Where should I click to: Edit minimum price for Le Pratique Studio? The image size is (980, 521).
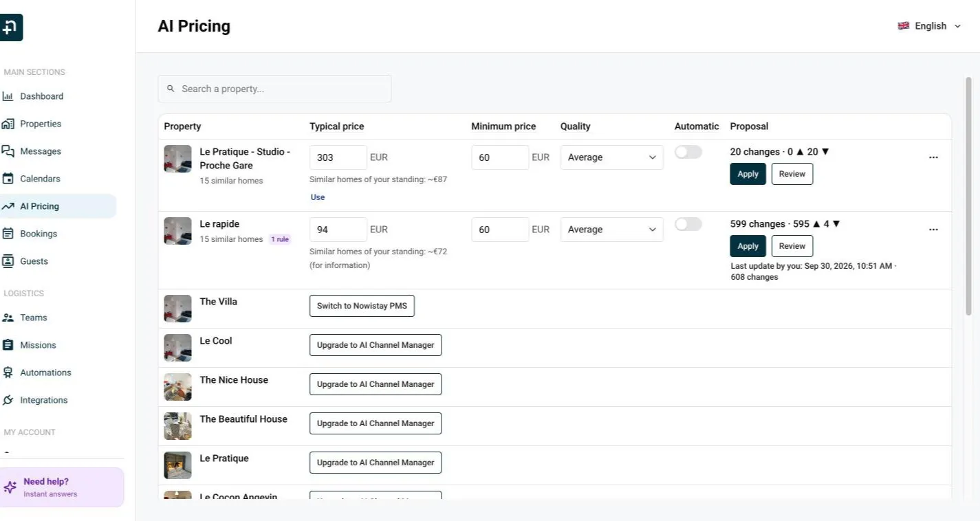pyautogui.click(x=500, y=157)
